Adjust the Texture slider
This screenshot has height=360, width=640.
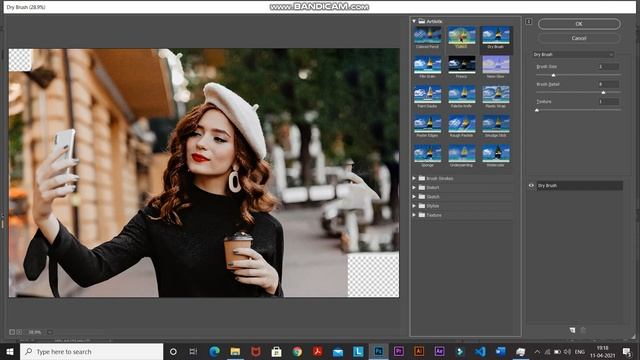pos(537,110)
